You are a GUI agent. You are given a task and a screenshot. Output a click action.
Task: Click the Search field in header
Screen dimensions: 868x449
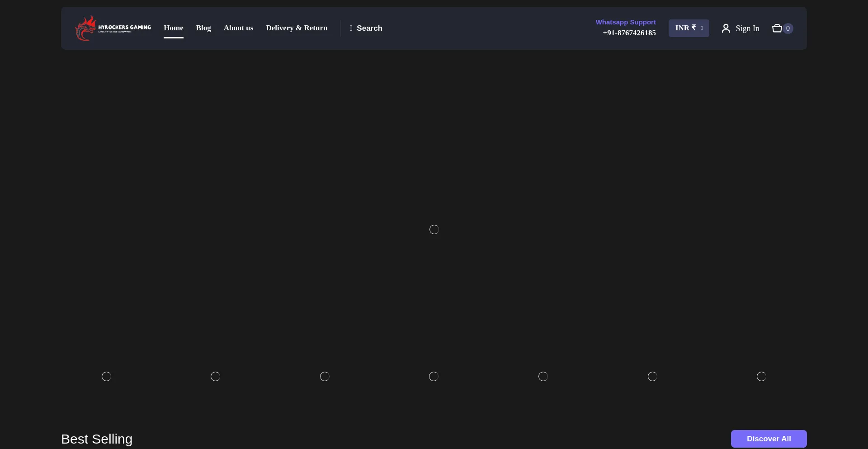click(366, 28)
